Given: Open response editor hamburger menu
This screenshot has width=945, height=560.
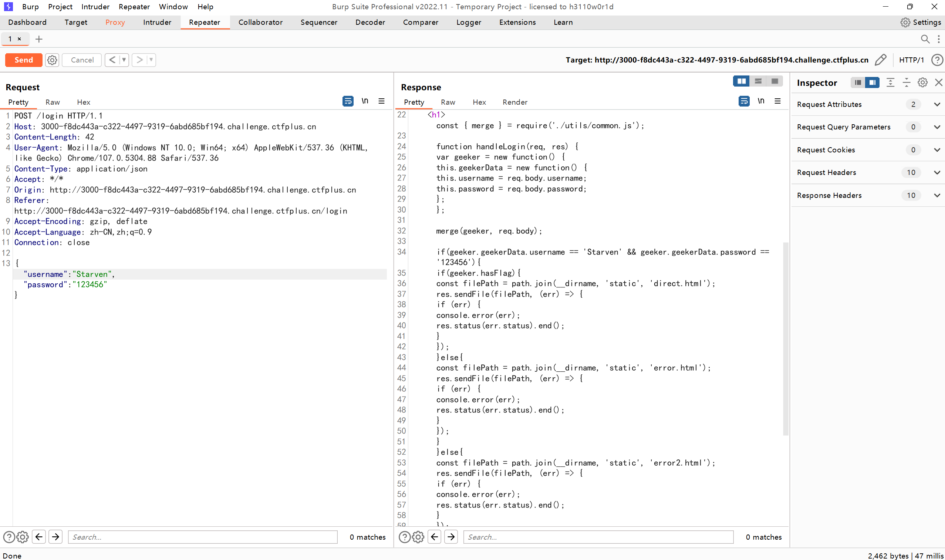Looking at the screenshot, I should tap(777, 101).
